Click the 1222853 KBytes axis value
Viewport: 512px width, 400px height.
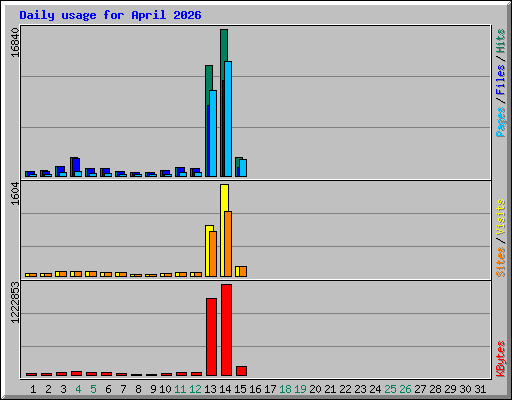pyautogui.click(x=15, y=303)
